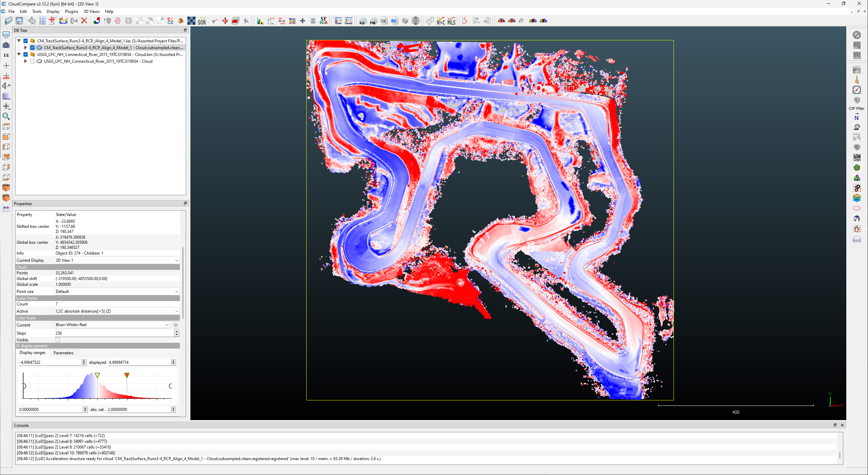
Task: Switch to the Parameters tab
Action: coord(63,353)
